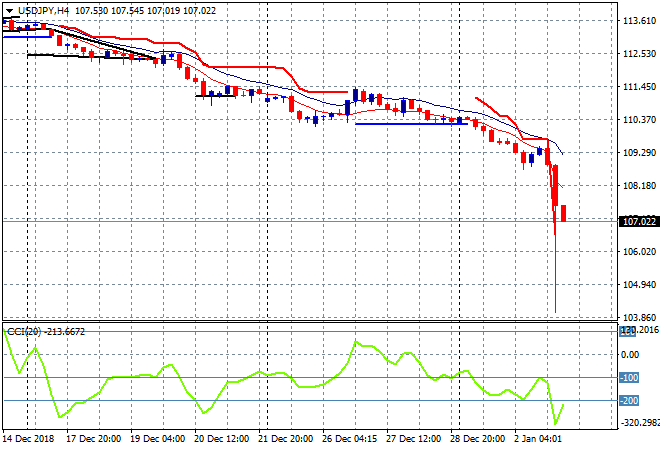660x450 pixels.
Task: Click the 113.610 price axis label
Action: click(639, 21)
